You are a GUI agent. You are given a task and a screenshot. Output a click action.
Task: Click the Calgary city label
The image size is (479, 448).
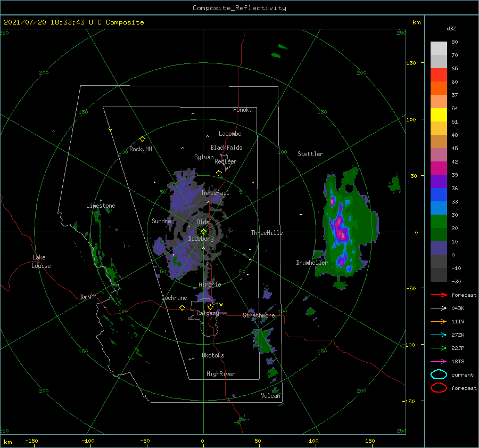point(208,313)
